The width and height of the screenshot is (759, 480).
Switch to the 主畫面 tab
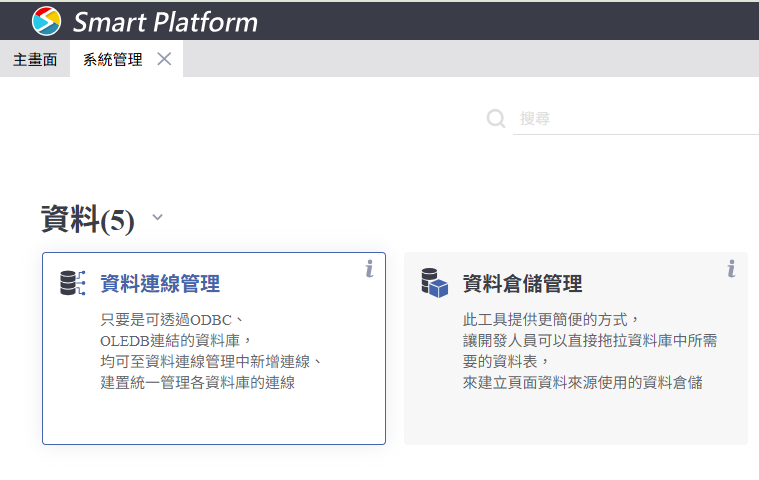click(34, 59)
